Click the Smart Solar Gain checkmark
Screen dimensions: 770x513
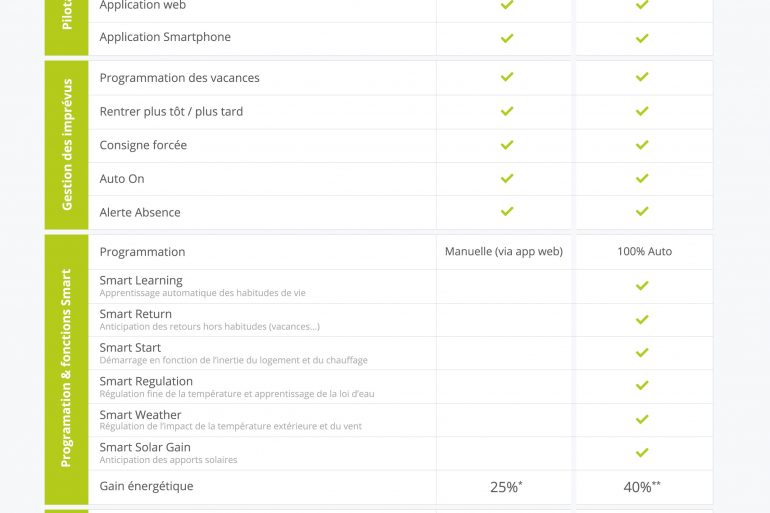pos(642,453)
